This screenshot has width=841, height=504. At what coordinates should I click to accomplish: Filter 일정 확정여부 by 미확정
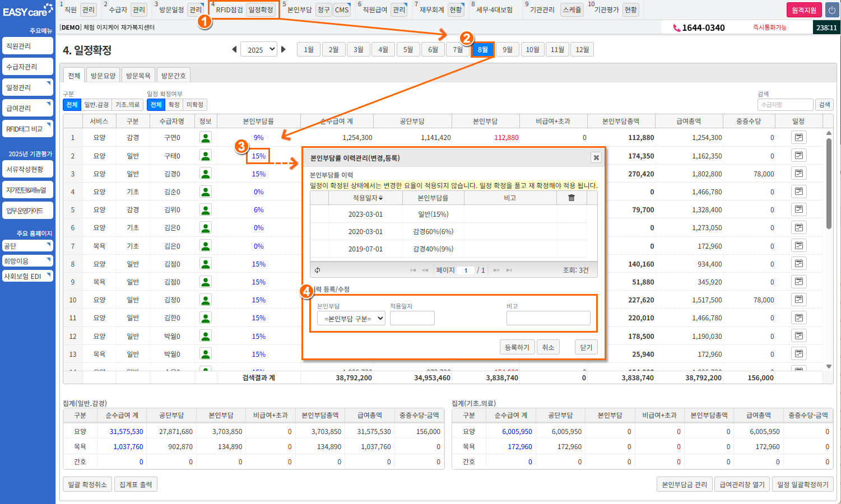pyautogui.click(x=195, y=105)
